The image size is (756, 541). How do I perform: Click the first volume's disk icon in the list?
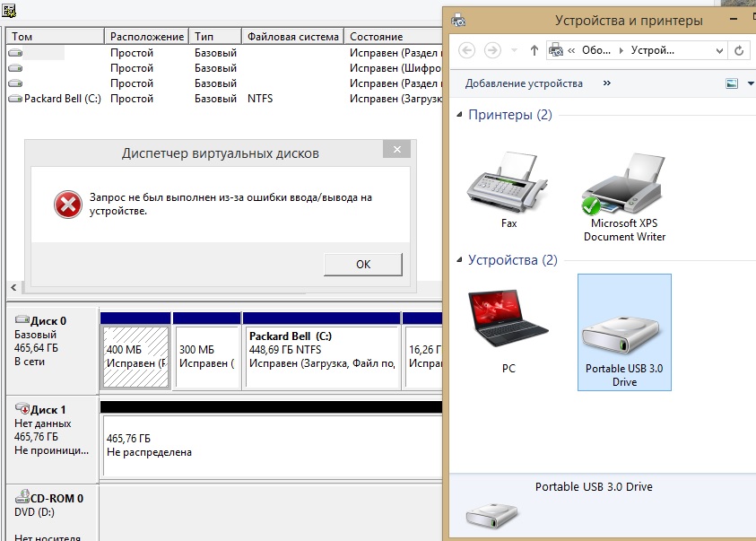[15, 53]
